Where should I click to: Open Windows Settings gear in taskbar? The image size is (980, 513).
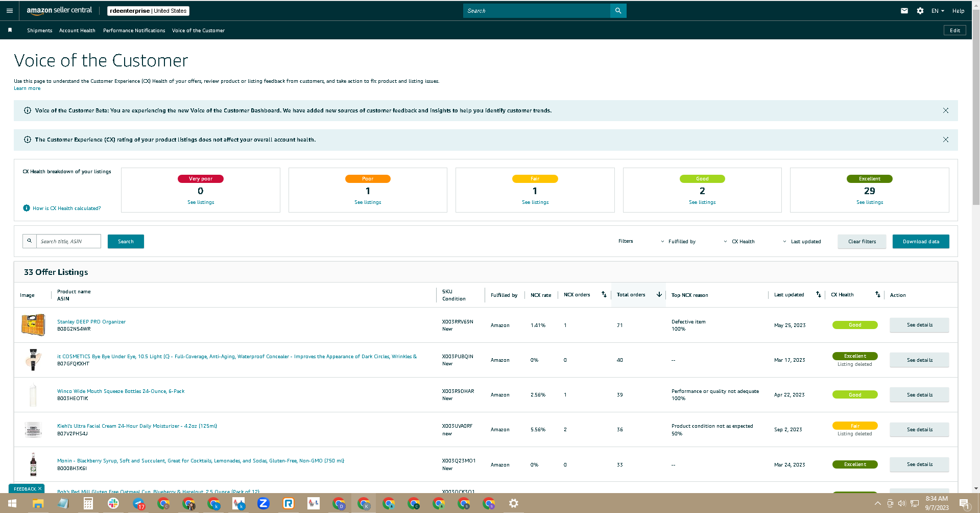(x=514, y=503)
